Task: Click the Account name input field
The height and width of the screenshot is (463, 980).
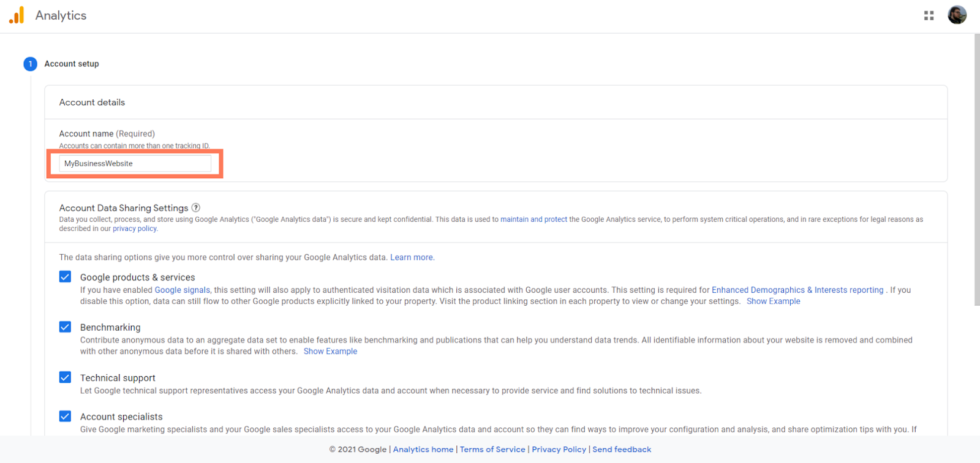Action: (x=135, y=164)
